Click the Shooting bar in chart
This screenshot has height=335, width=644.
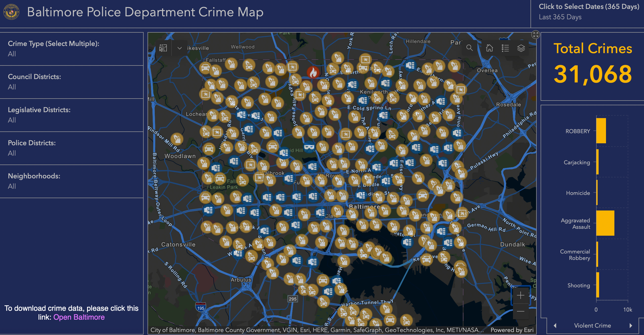point(598,285)
